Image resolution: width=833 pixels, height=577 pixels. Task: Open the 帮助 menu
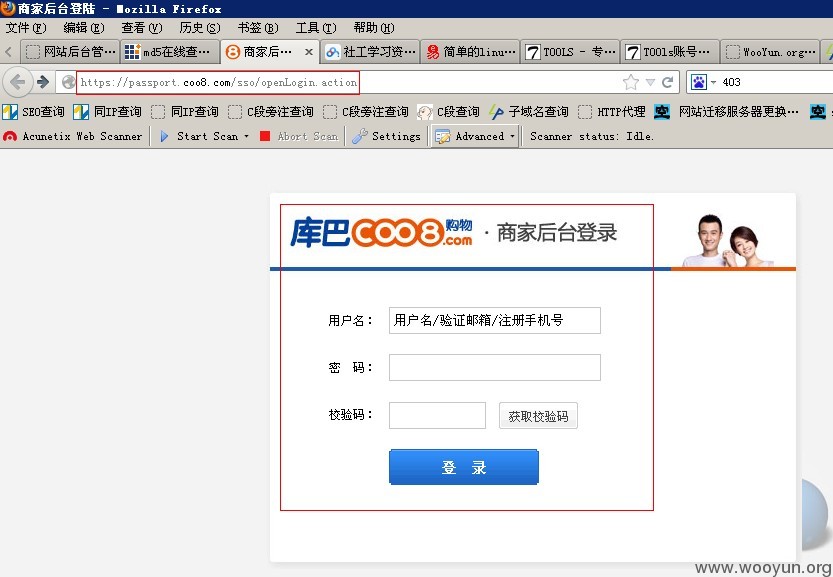pos(373,28)
